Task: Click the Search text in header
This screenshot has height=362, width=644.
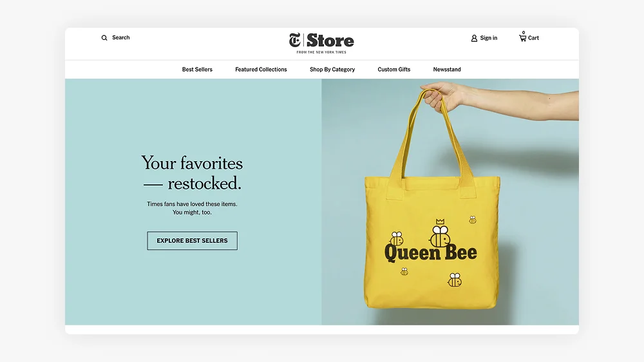Action: click(x=121, y=37)
